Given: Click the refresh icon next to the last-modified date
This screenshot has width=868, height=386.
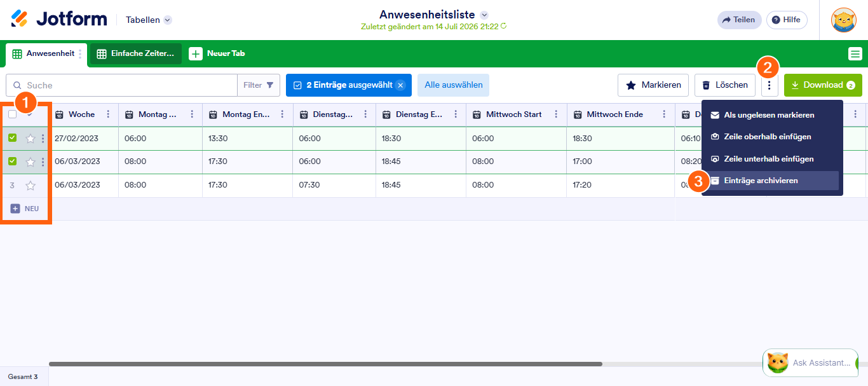Looking at the screenshot, I should tap(504, 26).
